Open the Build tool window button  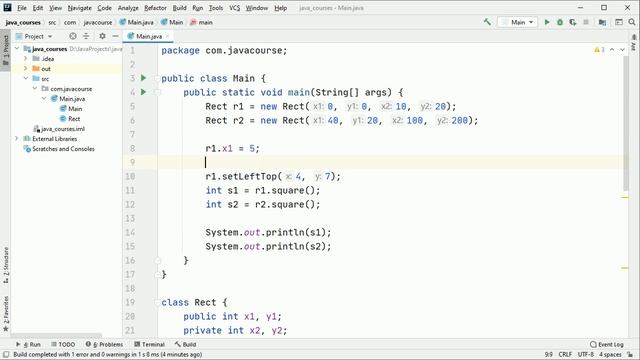185,344
